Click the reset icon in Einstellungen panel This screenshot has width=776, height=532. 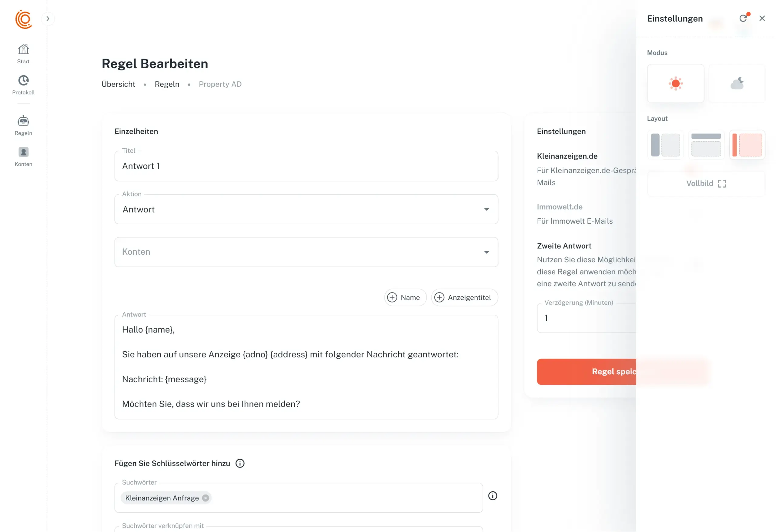tap(743, 18)
